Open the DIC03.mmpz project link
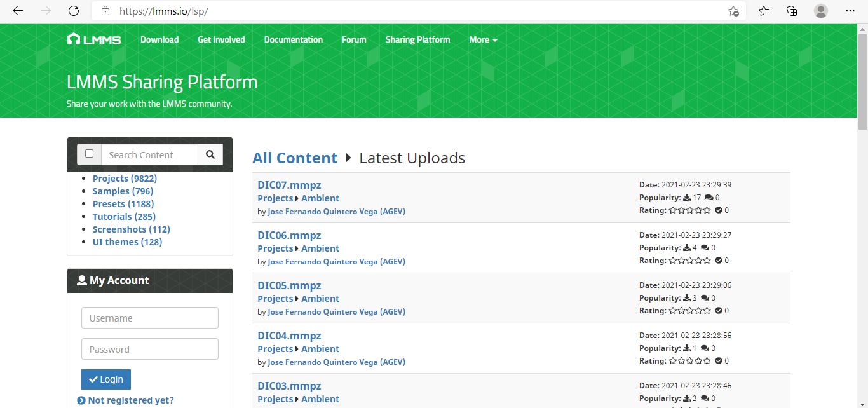Viewport: 868px width, 408px height. [x=289, y=386]
